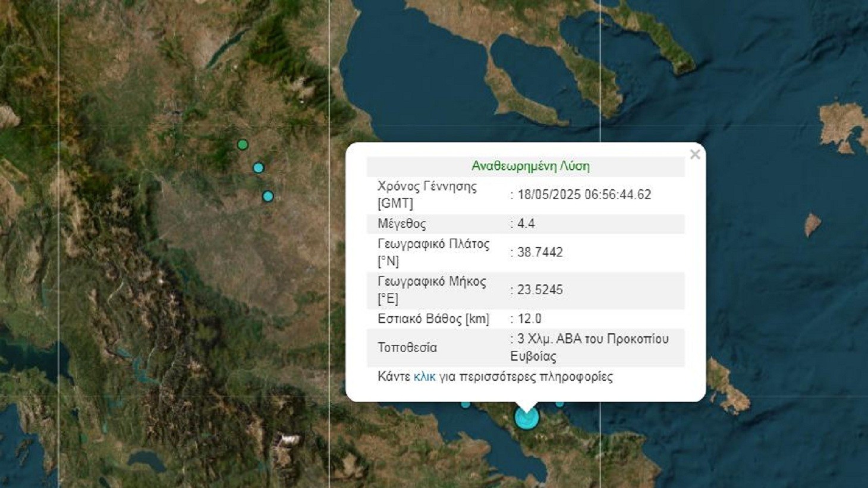
Task: Click the large cyan epicenter marker on Evia
Action: [526, 417]
